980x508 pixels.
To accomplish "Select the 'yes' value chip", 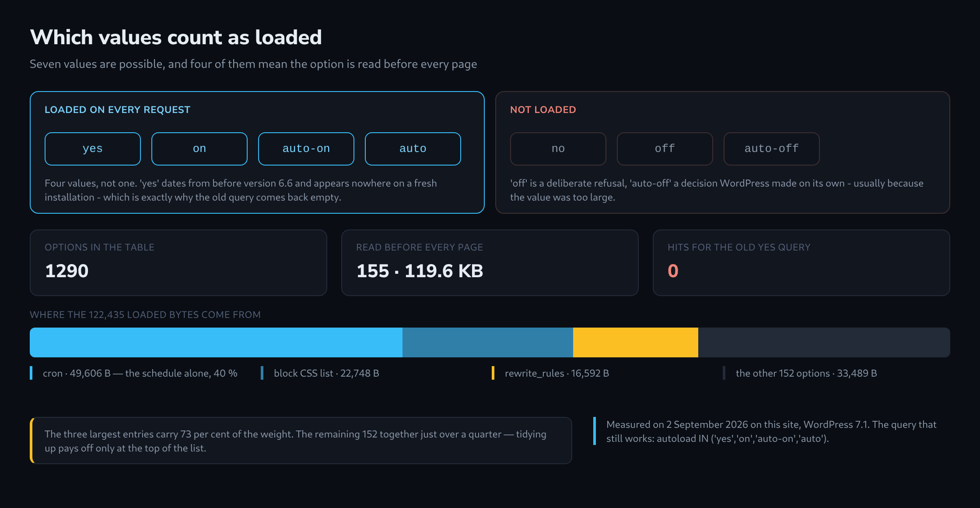I will [x=93, y=149].
